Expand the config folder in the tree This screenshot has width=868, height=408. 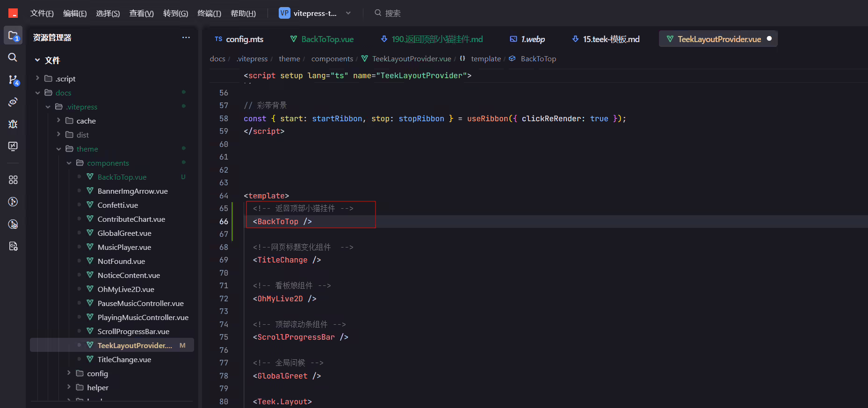(69, 373)
